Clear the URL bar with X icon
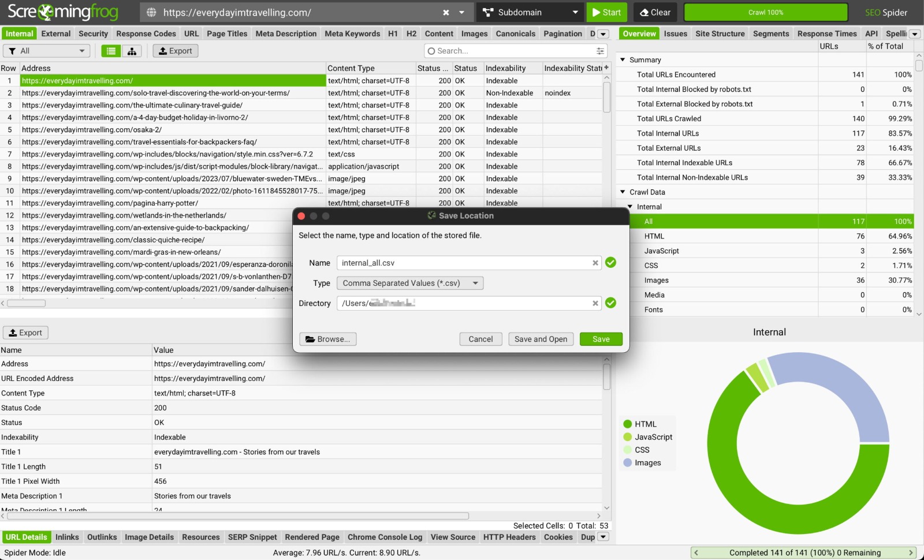 446,13
